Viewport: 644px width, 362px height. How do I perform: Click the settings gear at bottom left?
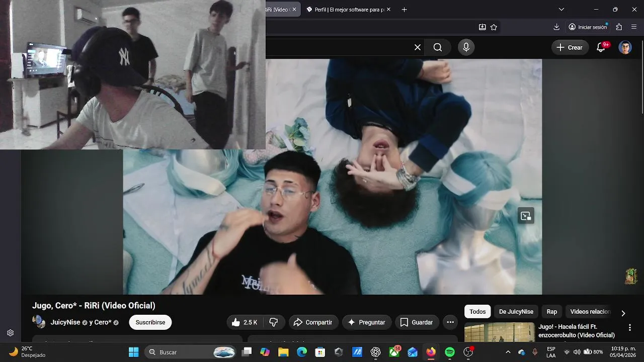click(x=10, y=333)
